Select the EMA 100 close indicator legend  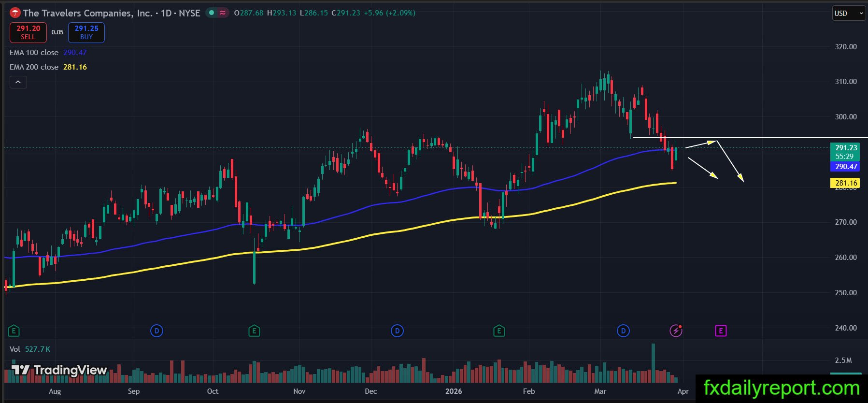coord(48,53)
